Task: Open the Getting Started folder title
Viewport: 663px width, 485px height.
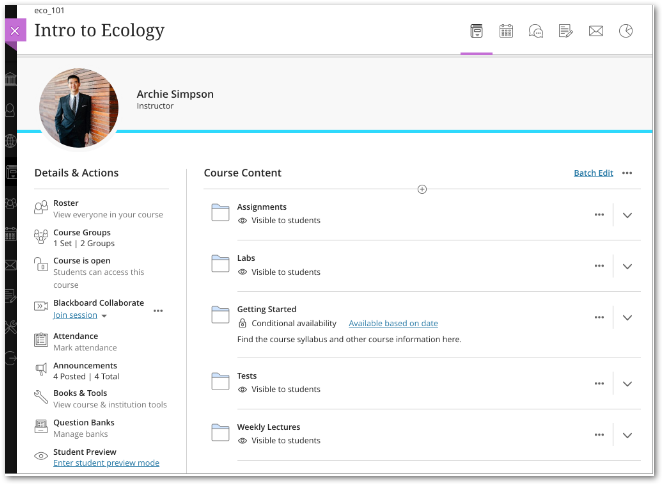Action: [x=266, y=309]
